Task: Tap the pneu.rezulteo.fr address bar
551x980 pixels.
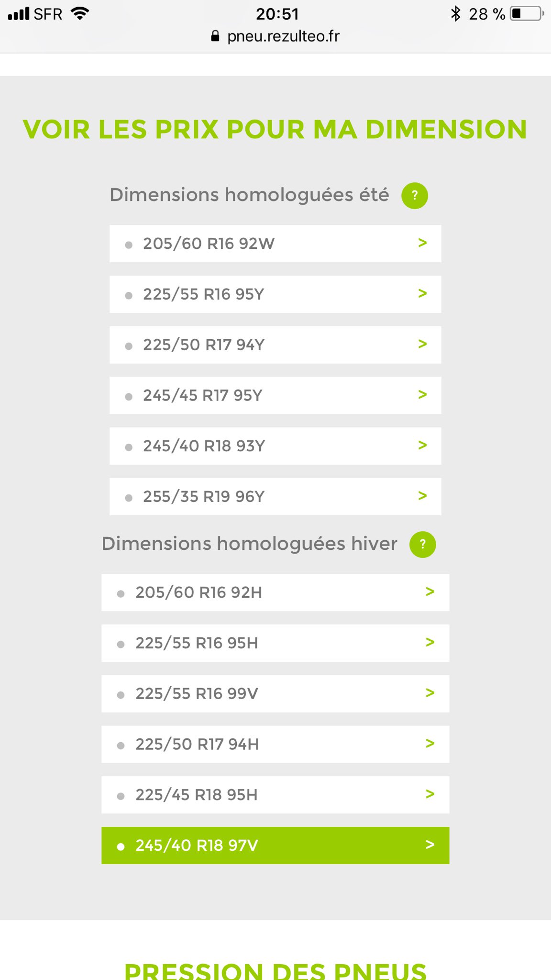Action: pyautogui.click(x=283, y=36)
